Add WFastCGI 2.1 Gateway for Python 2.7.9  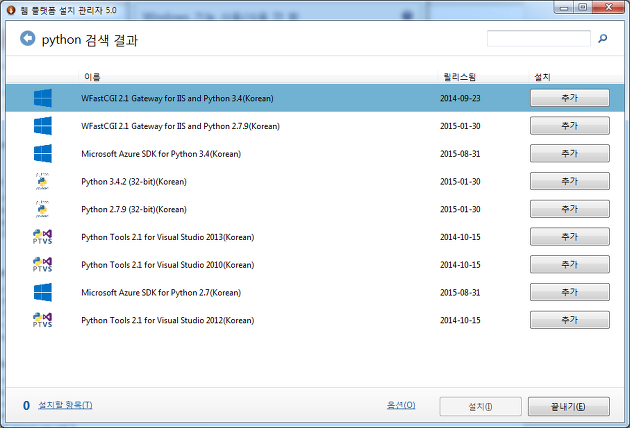tap(570, 126)
